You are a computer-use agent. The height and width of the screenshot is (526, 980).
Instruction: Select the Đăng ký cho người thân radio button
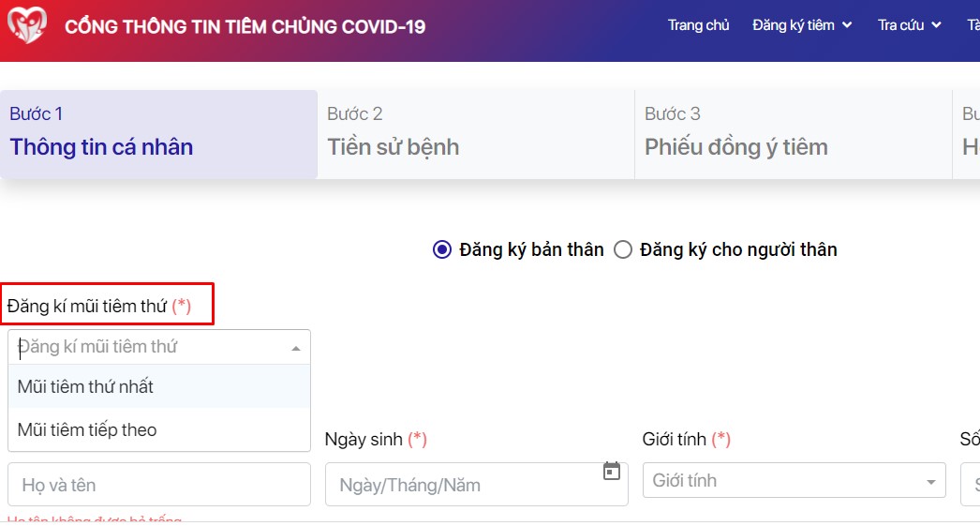pyautogui.click(x=623, y=249)
